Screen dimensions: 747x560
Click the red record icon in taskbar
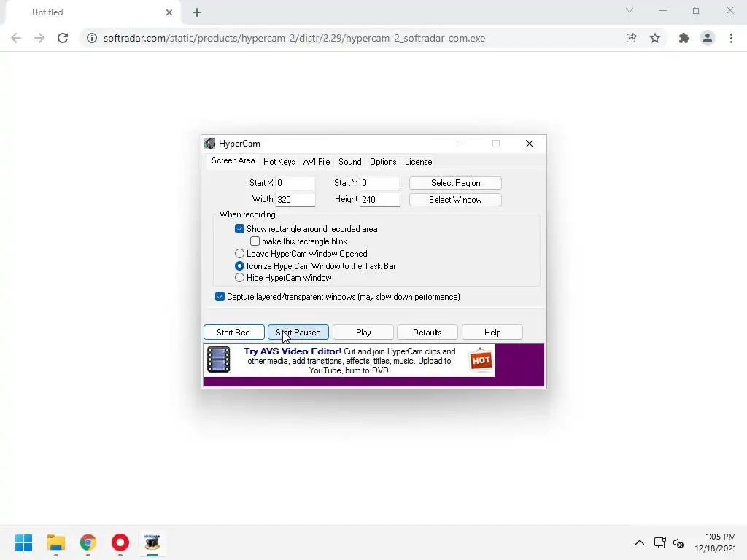coord(120,542)
